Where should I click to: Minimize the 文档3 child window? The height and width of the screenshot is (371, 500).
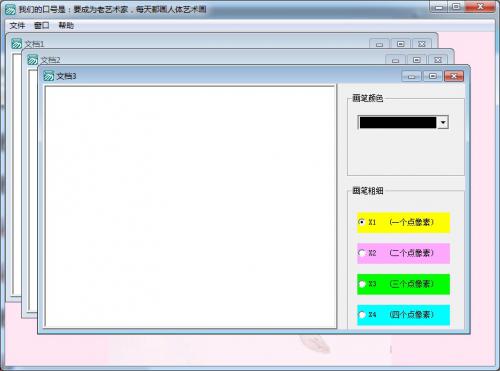click(412, 76)
